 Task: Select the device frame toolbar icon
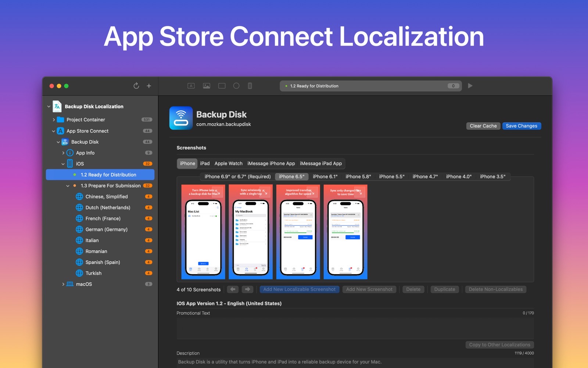[250, 86]
